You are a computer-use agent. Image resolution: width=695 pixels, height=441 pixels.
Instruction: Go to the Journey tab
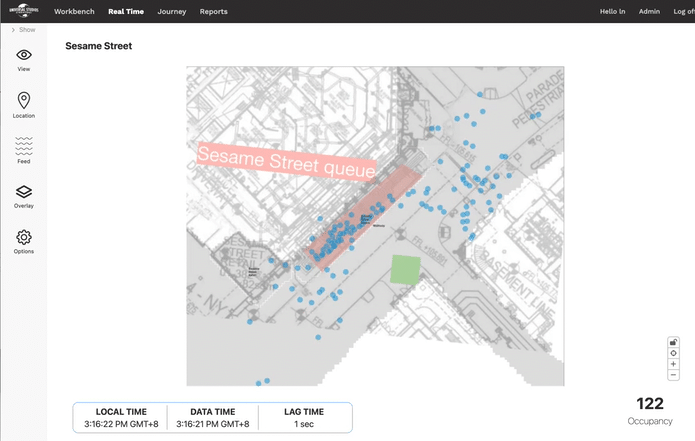[x=172, y=12]
